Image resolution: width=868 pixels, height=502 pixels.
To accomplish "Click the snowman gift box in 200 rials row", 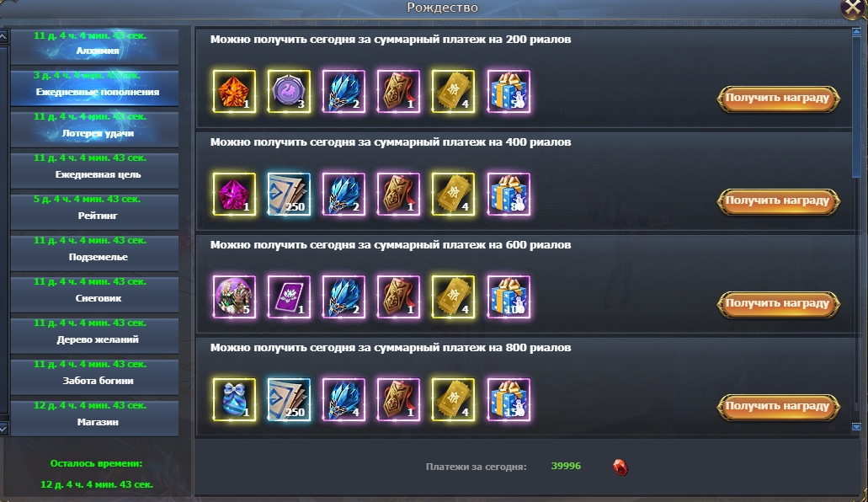I will (509, 92).
